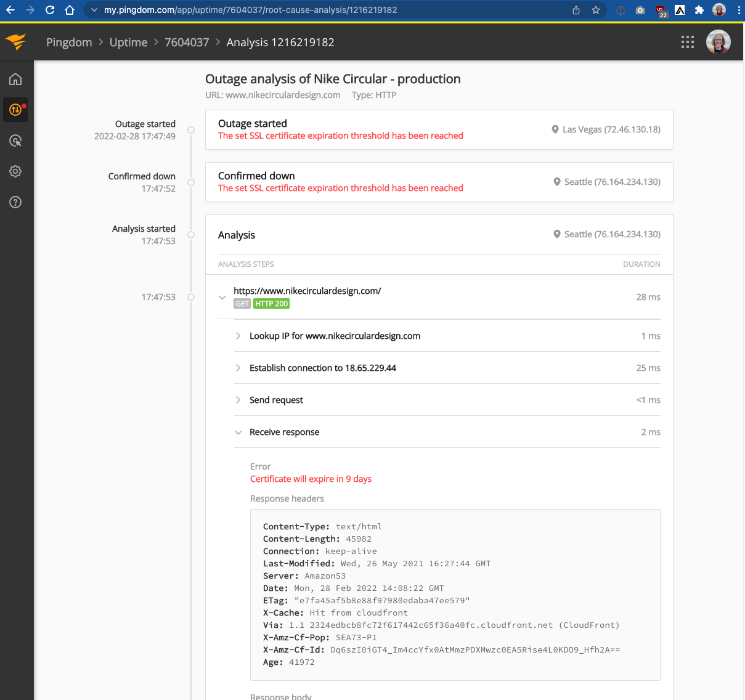Image resolution: width=745 pixels, height=700 pixels.
Task: Click the gray circular extension icon
Action: 621,10
